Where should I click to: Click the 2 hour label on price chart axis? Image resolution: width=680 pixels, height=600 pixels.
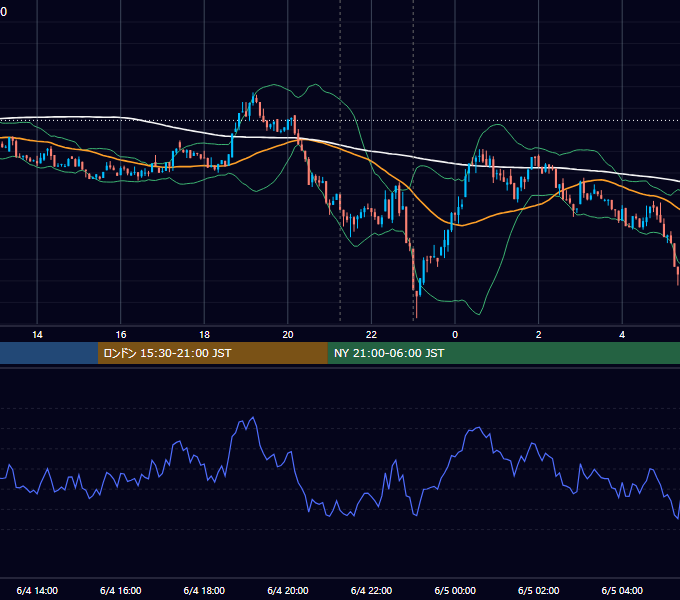click(x=539, y=335)
